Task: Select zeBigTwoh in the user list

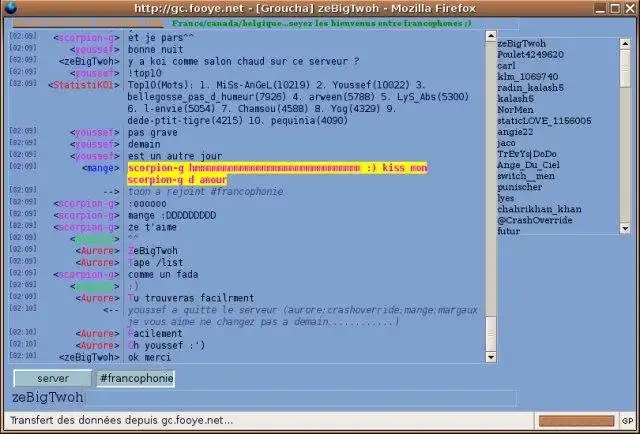Action: coord(521,43)
